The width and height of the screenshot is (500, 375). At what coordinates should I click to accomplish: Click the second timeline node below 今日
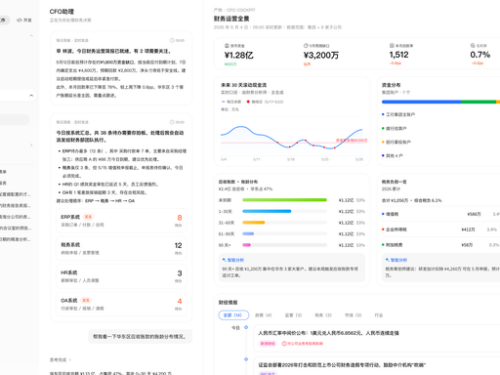pyautogui.click(x=246, y=359)
